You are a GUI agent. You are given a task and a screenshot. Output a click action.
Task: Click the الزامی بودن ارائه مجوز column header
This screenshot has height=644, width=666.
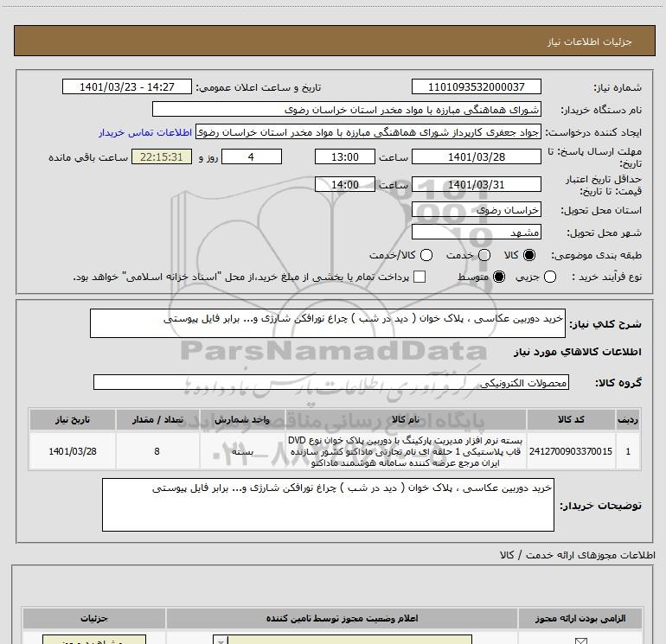pos(580,618)
